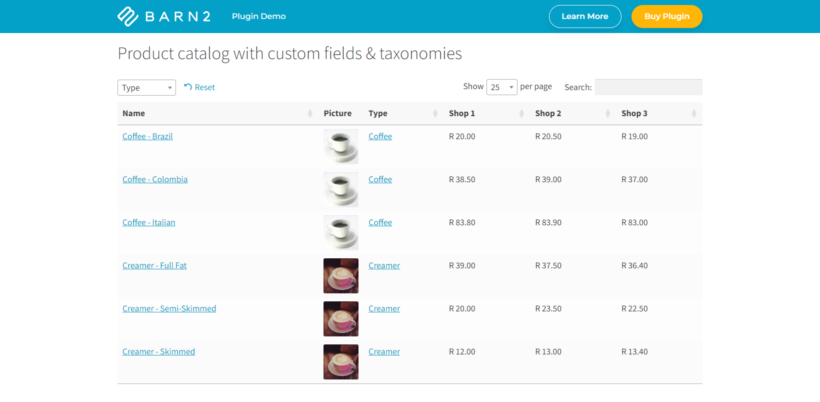Expand the 25 per page dropdown
The height and width of the screenshot is (402, 820).
click(502, 87)
